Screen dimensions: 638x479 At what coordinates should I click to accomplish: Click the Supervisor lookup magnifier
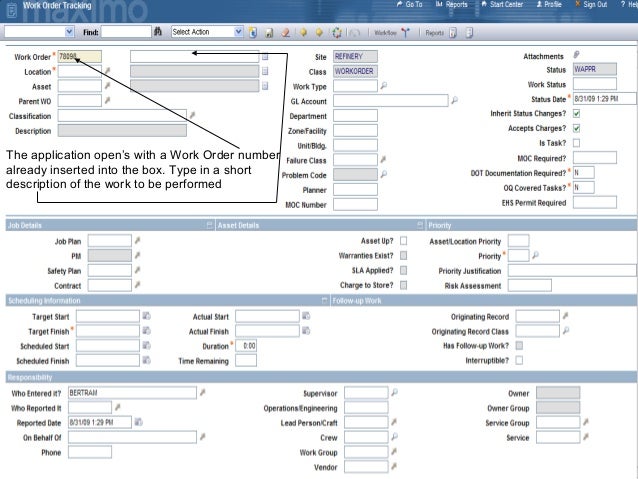point(394,393)
